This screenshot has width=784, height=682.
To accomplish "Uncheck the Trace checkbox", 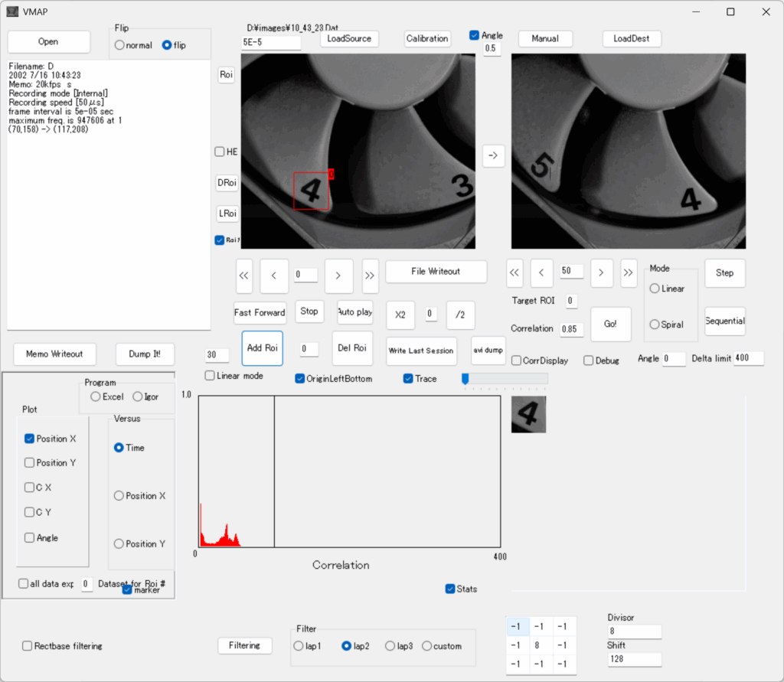I will pyautogui.click(x=408, y=379).
